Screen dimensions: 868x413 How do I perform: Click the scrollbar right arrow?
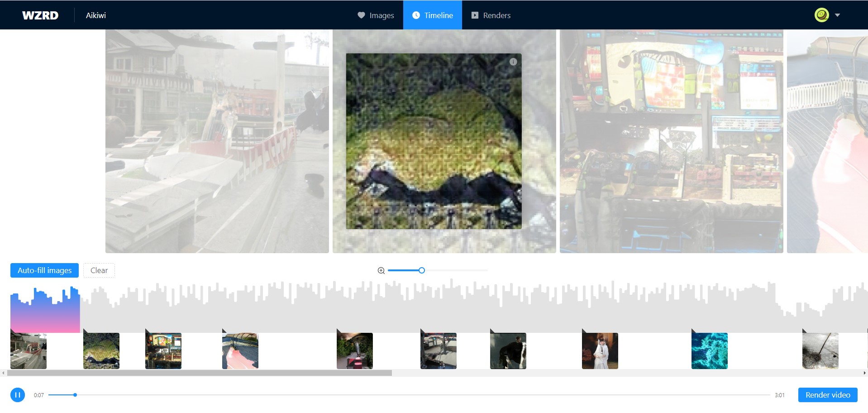coord(864,373)
